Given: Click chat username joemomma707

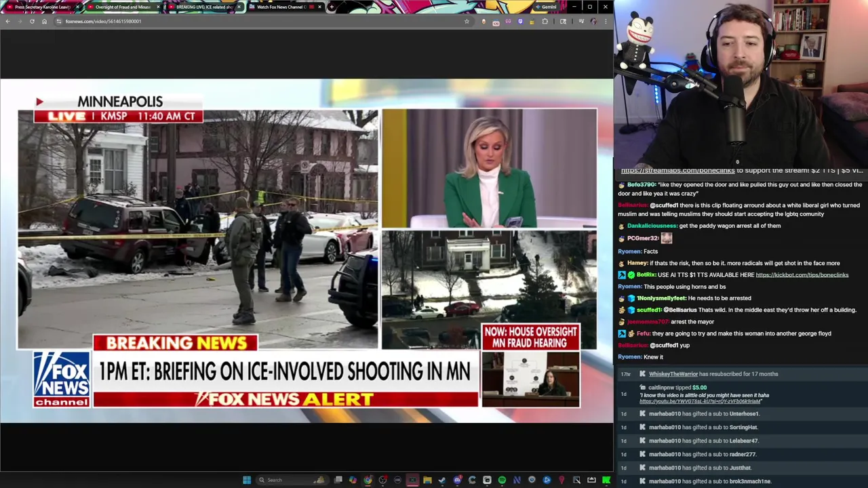Looking at the screenshot, I should (647, 322).
